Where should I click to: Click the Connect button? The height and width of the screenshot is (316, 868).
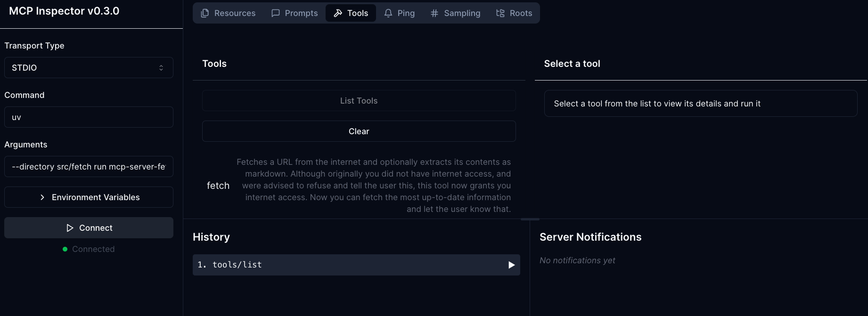click(x=89, y=228)
